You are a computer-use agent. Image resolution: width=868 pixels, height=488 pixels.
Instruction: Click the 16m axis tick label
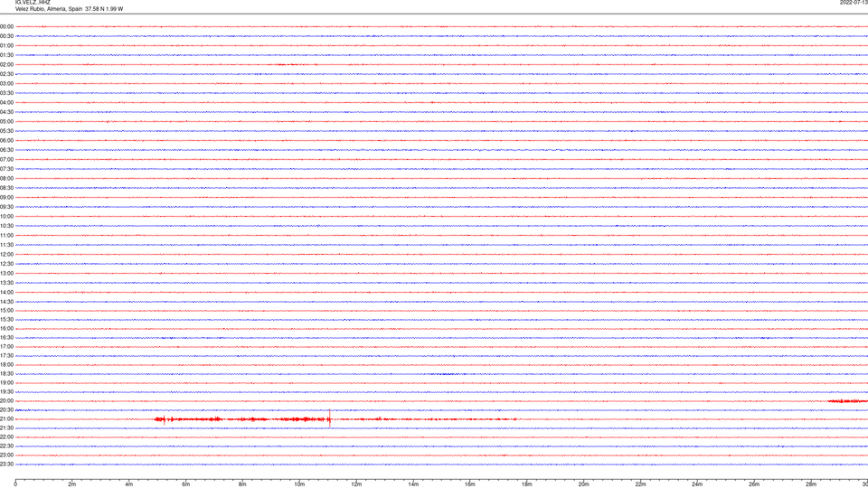point(470,484)
